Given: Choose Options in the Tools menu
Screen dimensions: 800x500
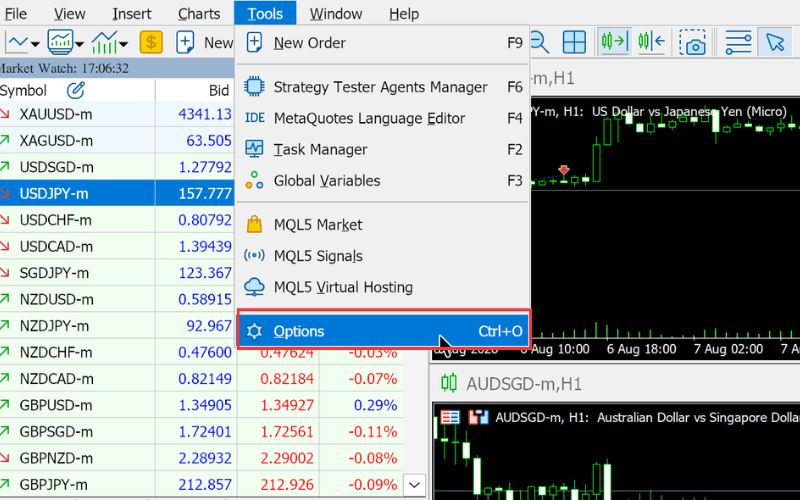Looking at the screenshot, I should 384,331.
